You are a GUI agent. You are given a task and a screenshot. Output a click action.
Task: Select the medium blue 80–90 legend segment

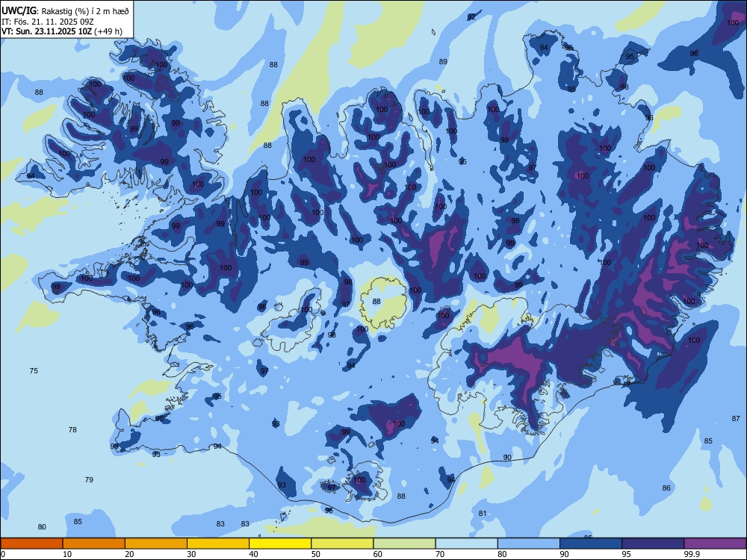click(528, 544)
